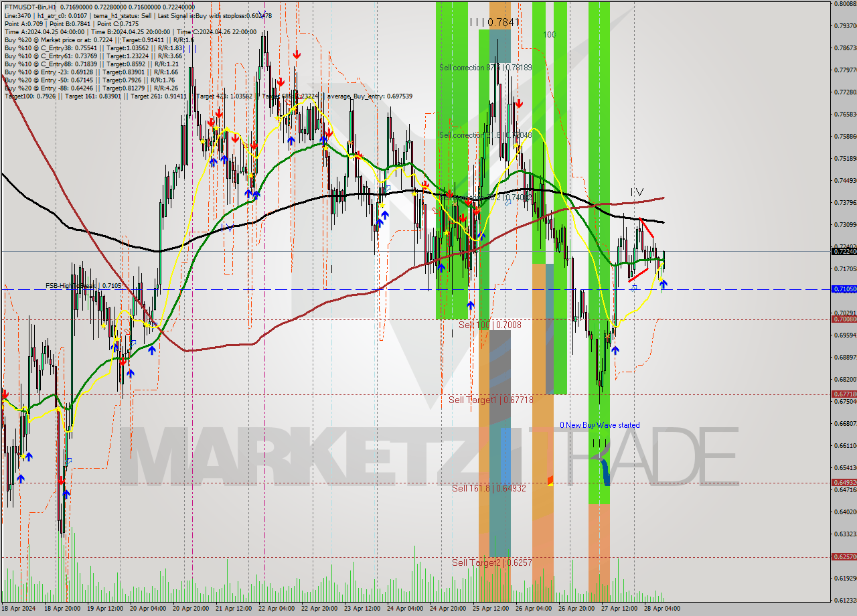
Task: Click the red 0.67718 price tag
Action: click(x=844, y=394)
